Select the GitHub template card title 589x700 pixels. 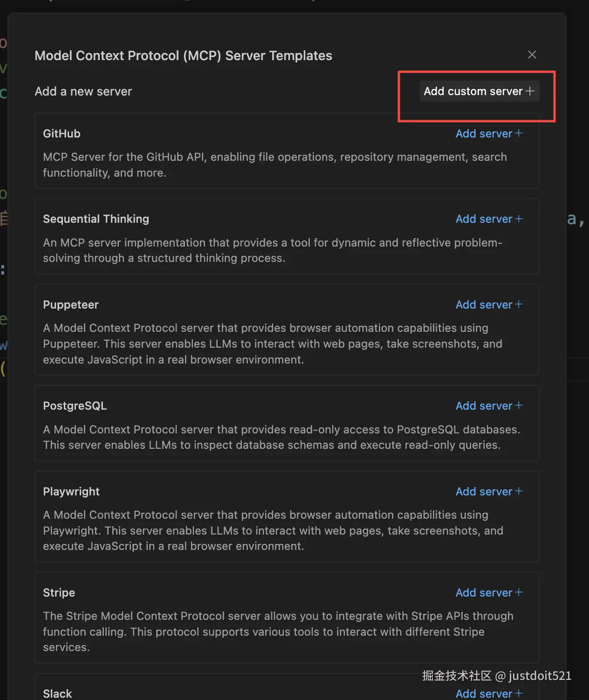tap(62, 134)
